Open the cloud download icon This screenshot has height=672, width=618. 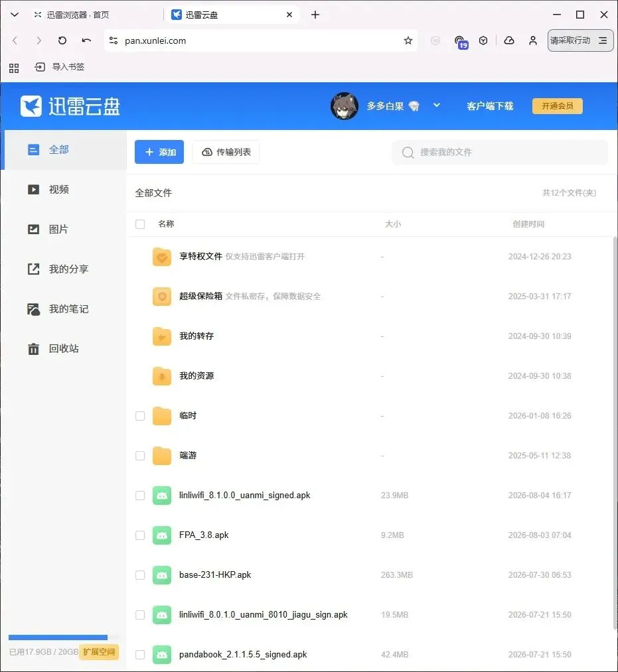click(509, 40)
